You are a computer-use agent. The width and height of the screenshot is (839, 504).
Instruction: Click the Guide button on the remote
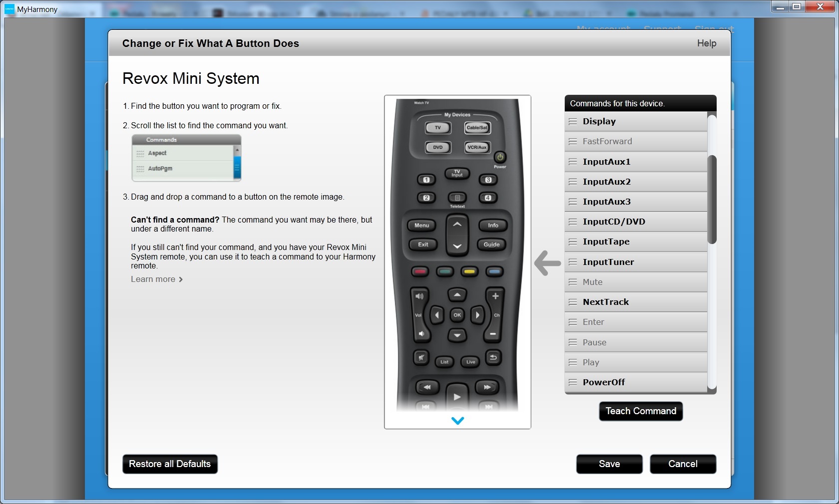(x=492, y=245)
